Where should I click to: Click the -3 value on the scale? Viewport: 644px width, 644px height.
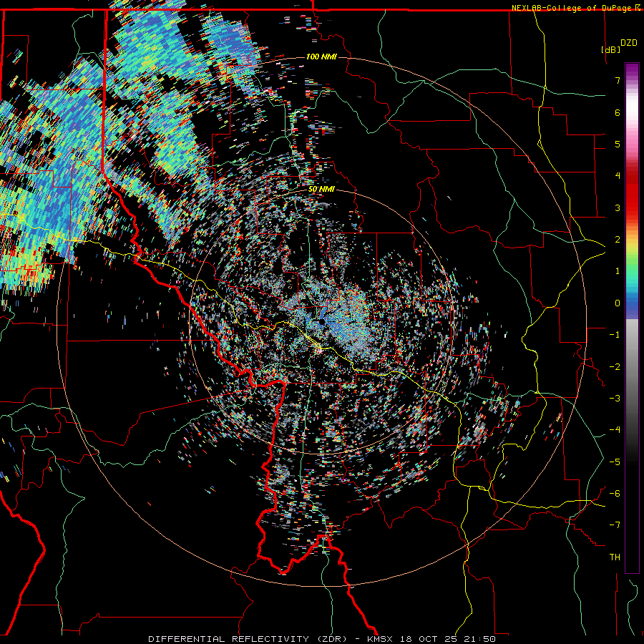pyautogui.click(x=615, y=399)
